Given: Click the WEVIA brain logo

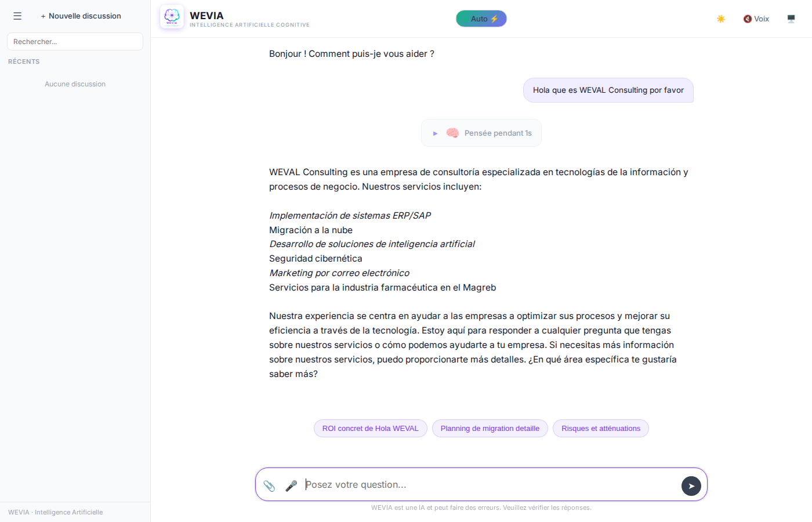Looking at the screenshot, I should [x=172, y=17].
